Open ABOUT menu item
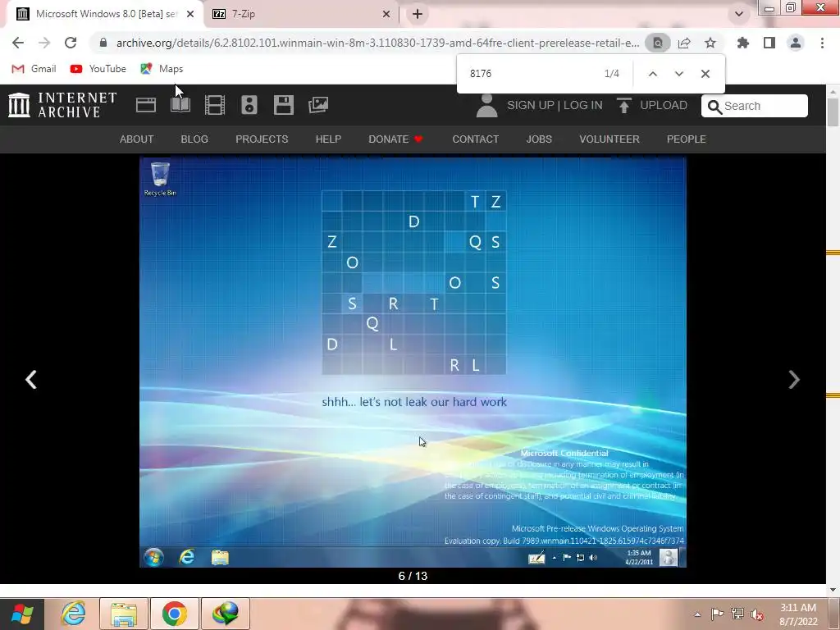The height and width of the screenshot is (630, 840). tap(137, 139)
